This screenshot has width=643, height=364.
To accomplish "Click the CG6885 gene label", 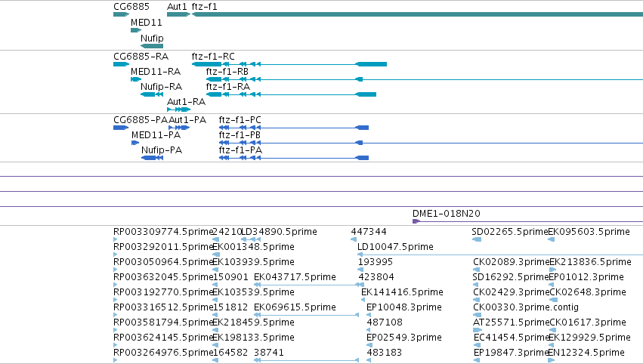I will [x=131, y=7].
